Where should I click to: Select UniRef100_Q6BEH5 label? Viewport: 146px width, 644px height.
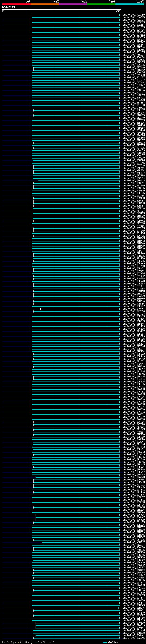click(133, 321)
